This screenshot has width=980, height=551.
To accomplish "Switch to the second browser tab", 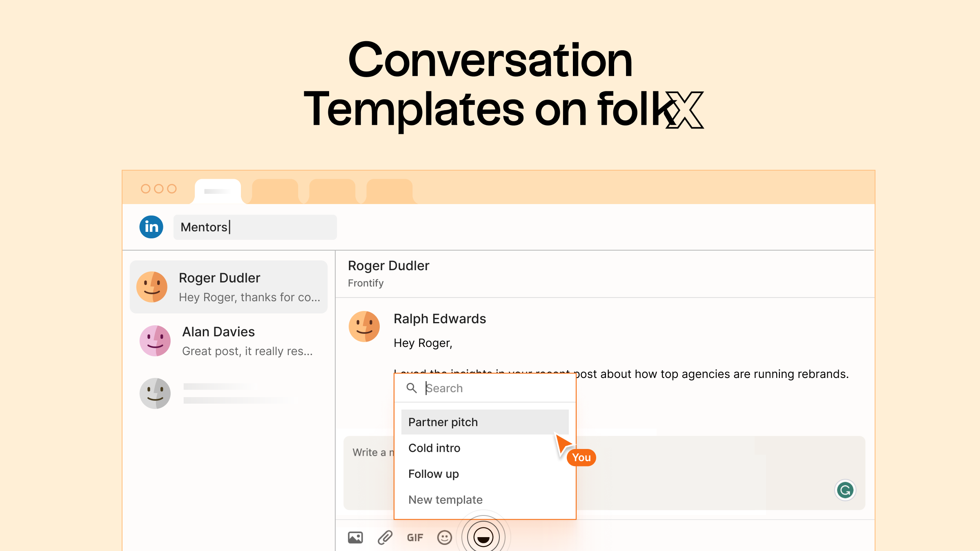I will [275, 191].
